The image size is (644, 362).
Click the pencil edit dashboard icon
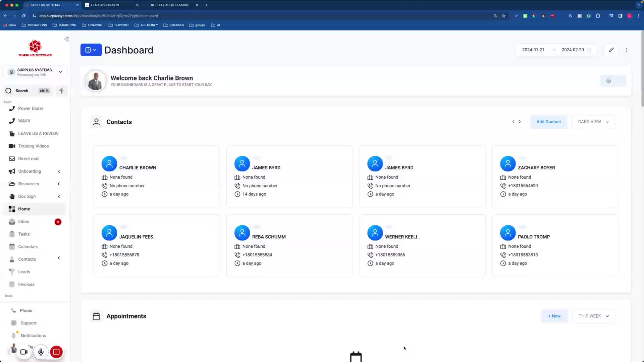(x=611, y=50)
